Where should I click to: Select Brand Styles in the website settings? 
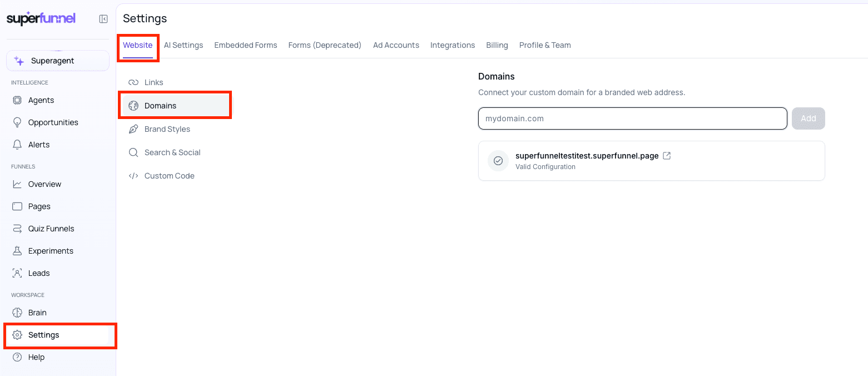[x=175, y=129]
